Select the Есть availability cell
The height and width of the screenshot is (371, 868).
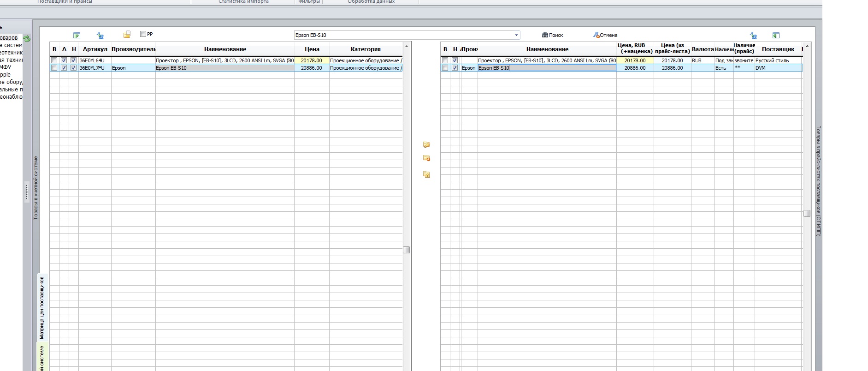coord(724,68)
